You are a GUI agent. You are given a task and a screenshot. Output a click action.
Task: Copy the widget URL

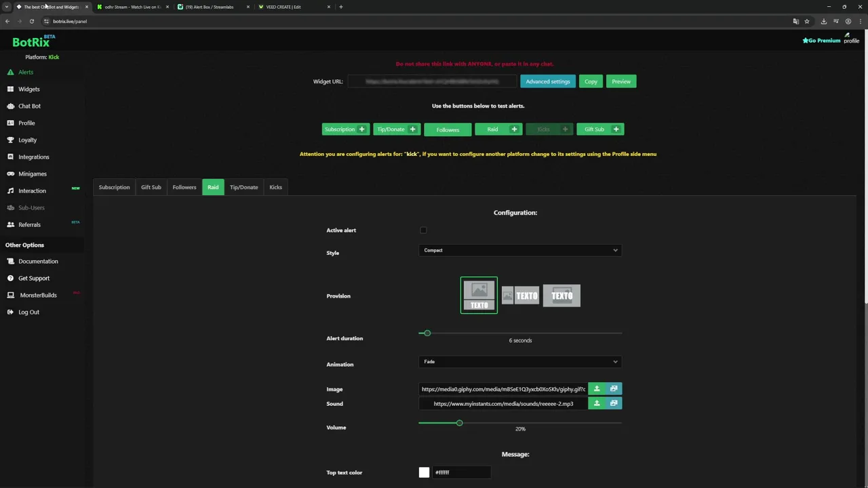[x=591, y=81]
